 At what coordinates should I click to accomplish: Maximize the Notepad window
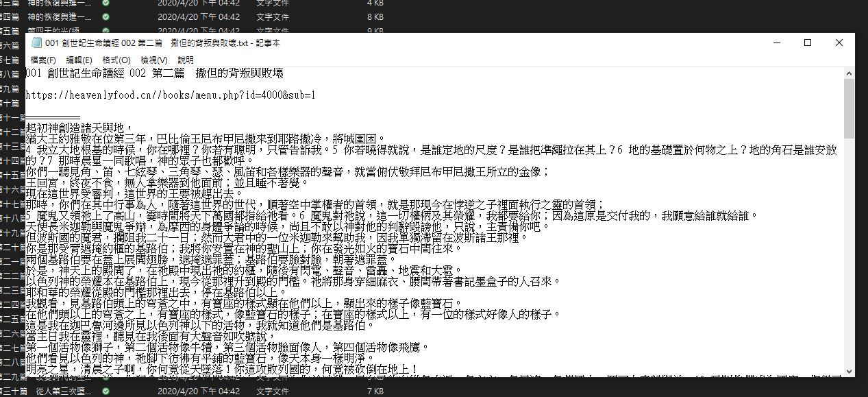click(x=808, y=43)
